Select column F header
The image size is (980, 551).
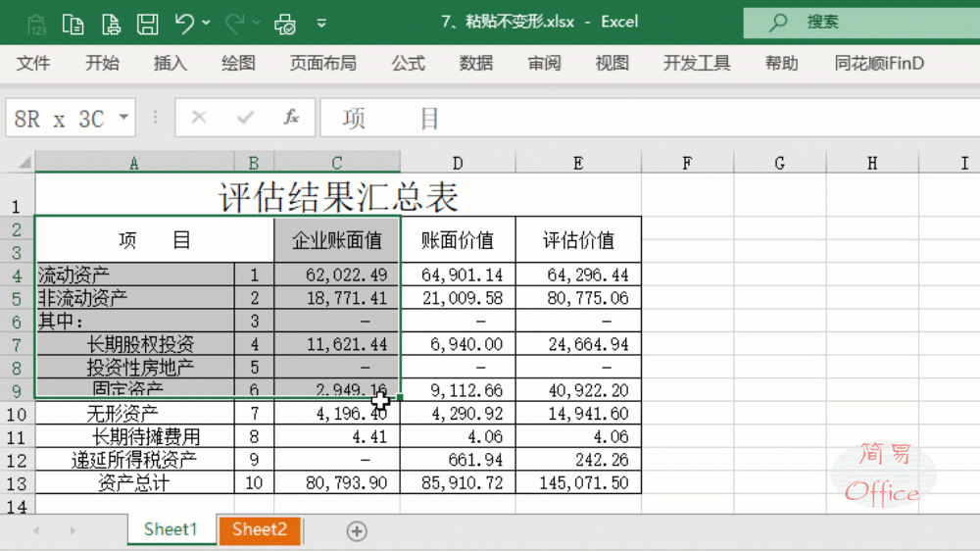(x=687, y=163)
